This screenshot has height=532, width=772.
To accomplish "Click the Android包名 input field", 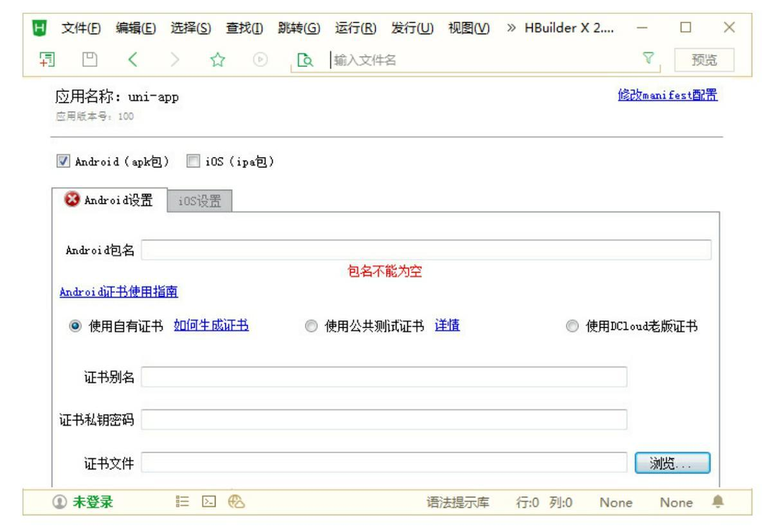I will click(x=426, y=250).
